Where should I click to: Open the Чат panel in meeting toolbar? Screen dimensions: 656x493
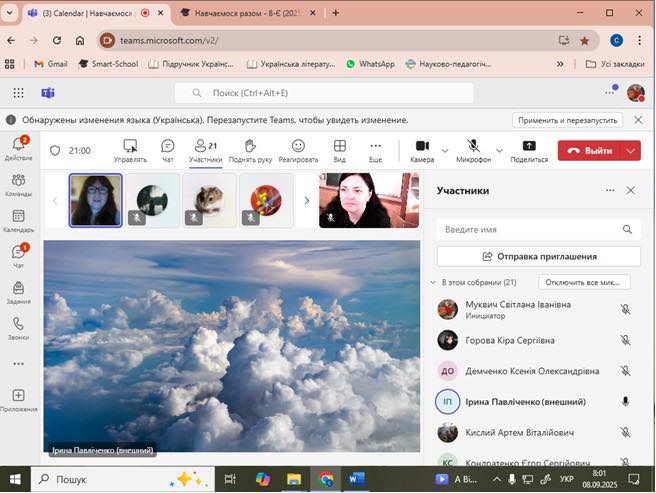click(168, 150)
